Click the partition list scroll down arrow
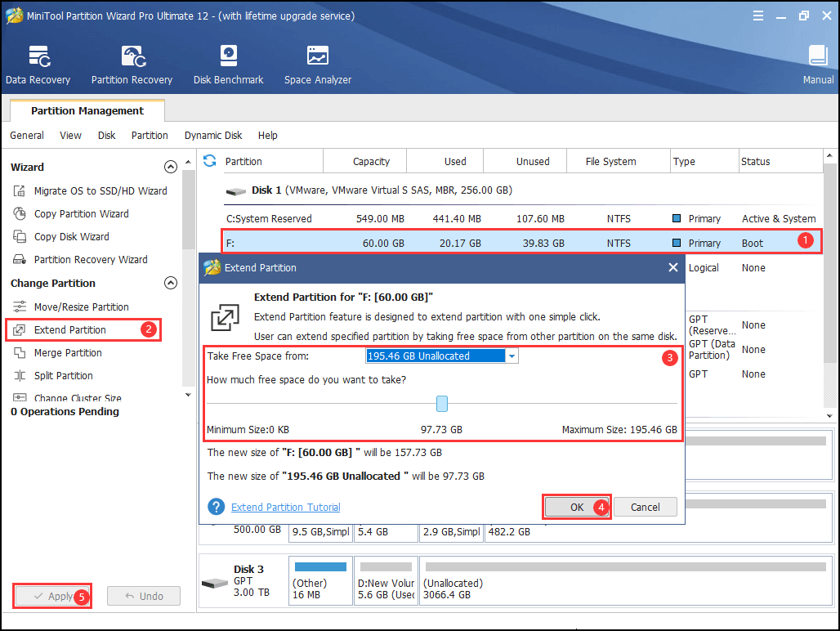This screenshot has width=840, height=631. click(829, 416)
